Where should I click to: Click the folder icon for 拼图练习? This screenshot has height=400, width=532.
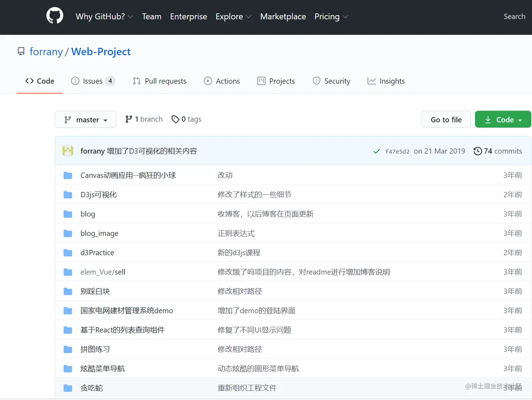[x=68, y=350]
